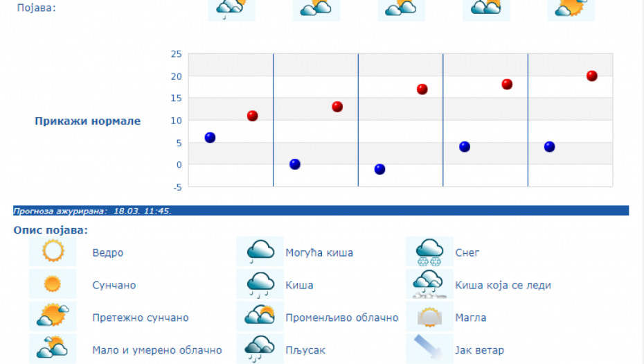The height and width of the screenshot is (364, 644).
Task: Click the Прогноза ажурирана blue status bar
Action: coord(321,211)
